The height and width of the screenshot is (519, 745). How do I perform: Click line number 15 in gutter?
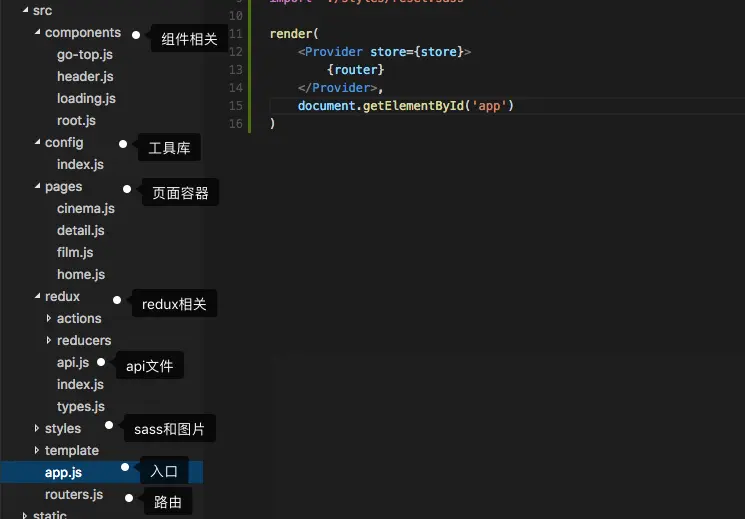[x=235, y=106]
